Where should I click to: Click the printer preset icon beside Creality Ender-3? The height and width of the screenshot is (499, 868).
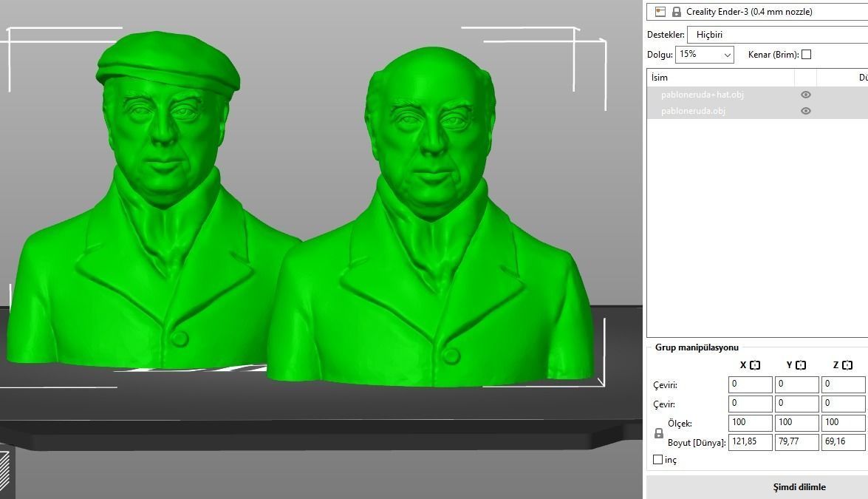coord(660,12)
